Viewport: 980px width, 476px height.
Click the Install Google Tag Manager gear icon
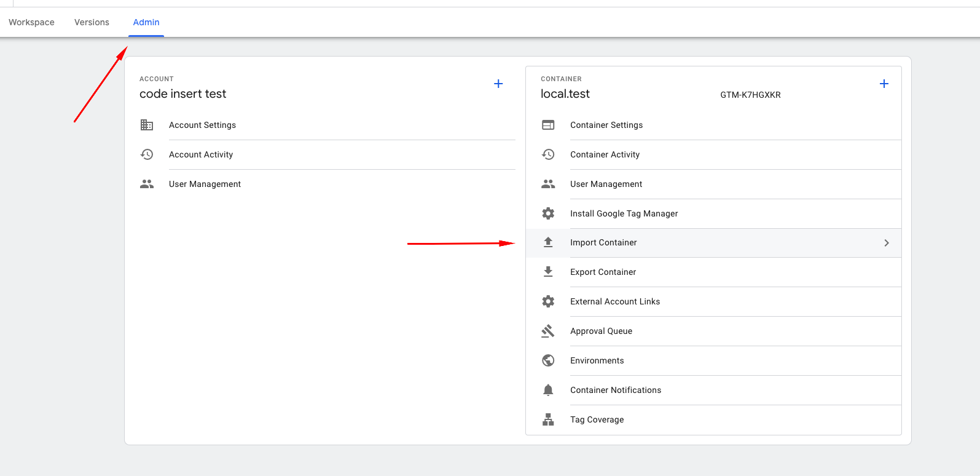[548, 213]
